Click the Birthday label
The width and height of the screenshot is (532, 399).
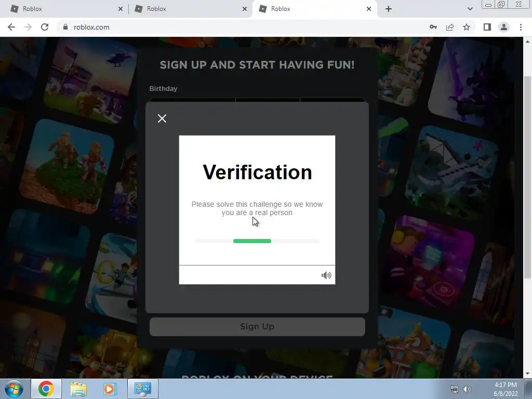tap(163, 88)
